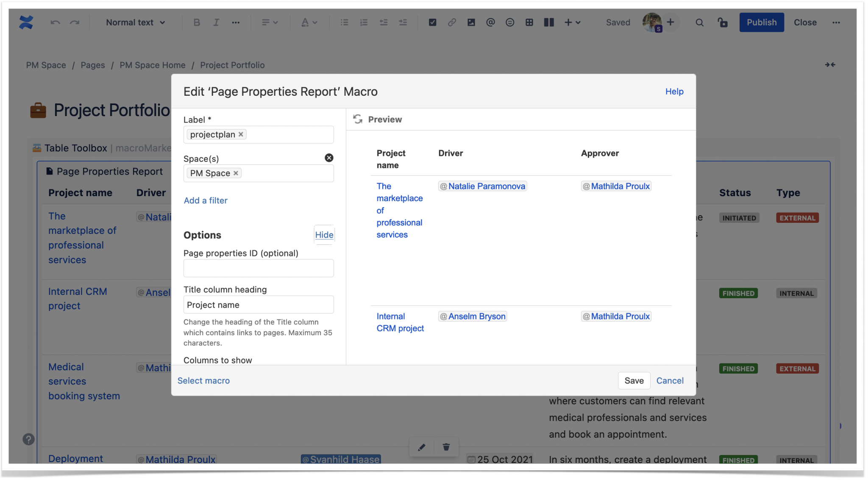The width and height of the screenshot is (868, 480).
Task: Insert a table from the toolbar
Action: pos(529,22)
